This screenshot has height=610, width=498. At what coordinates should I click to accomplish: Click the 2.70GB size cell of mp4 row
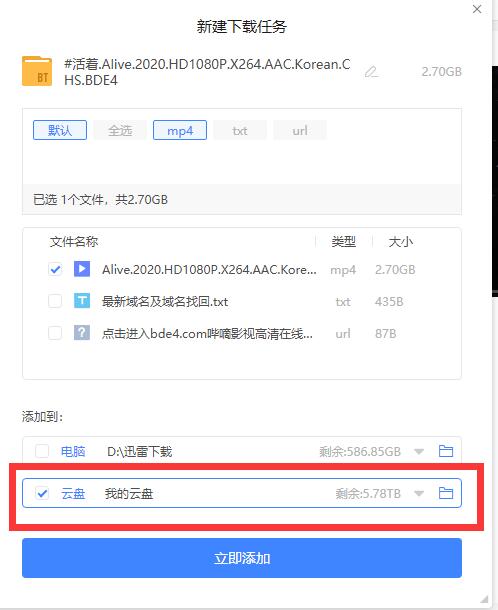[x=395, y=270]
